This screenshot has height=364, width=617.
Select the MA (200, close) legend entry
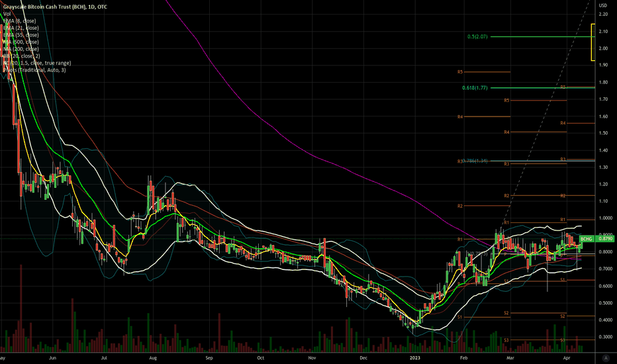(21, 49)
